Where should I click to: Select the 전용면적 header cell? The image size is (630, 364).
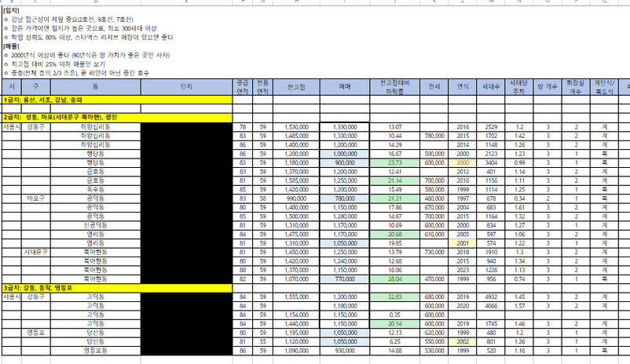tap(262, 87)
